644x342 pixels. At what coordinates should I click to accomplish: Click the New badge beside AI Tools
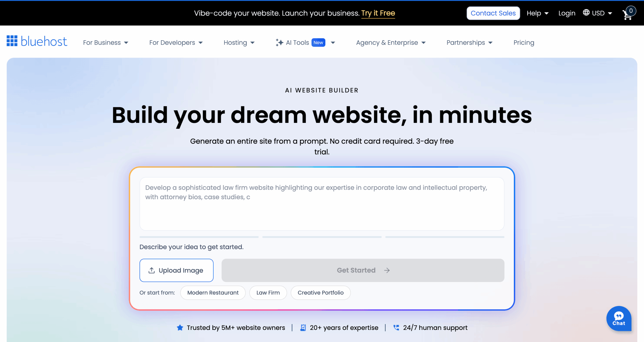click(x=318, y=43)
